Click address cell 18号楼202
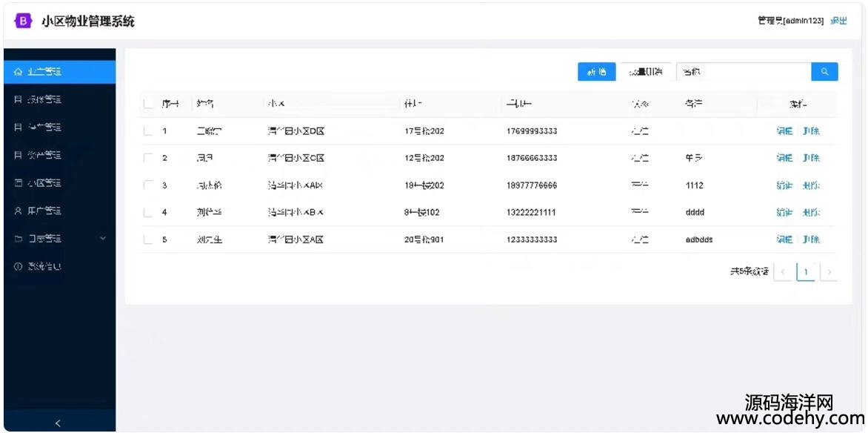Image resolution: width=868 pixels, height=433 pixels. [424, 185]
